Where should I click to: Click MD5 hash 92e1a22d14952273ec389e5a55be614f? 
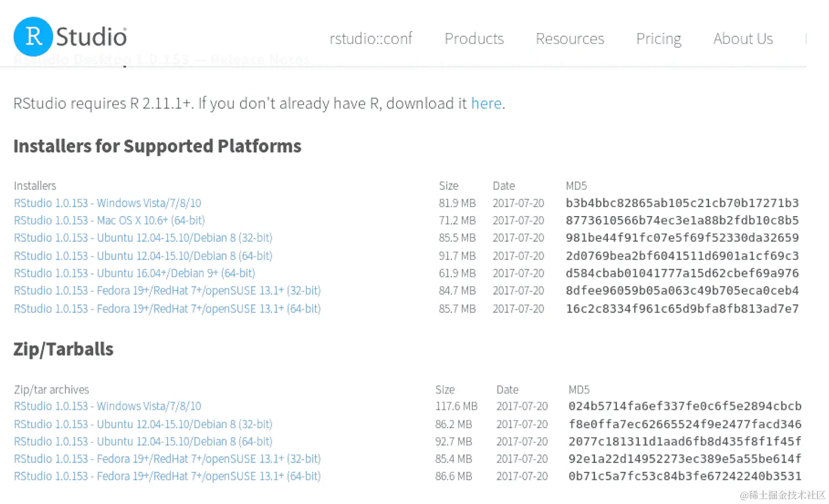click(685, 459)
